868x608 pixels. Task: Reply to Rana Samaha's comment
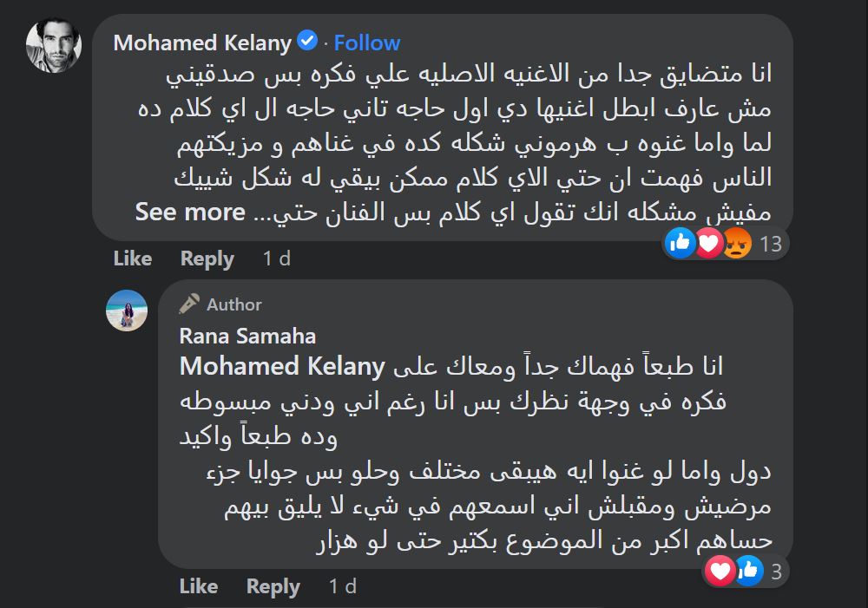pyautogui.click(x=273, y=586)
